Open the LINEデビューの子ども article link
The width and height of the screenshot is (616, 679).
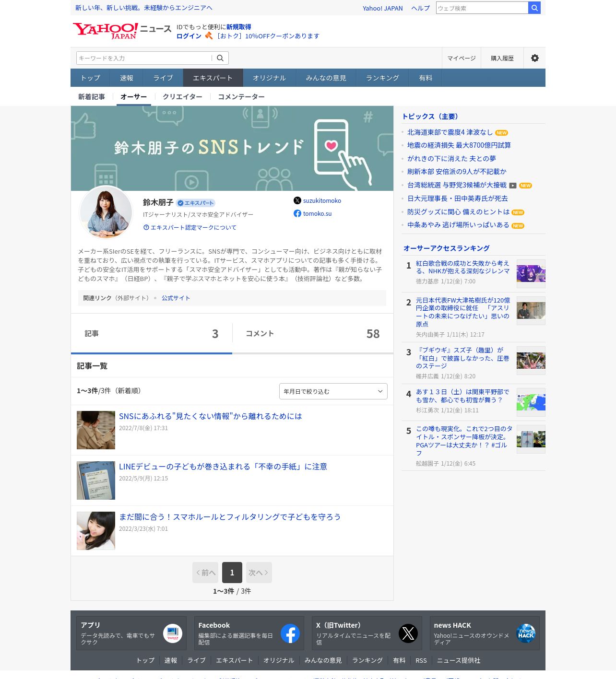click(223, 467)
